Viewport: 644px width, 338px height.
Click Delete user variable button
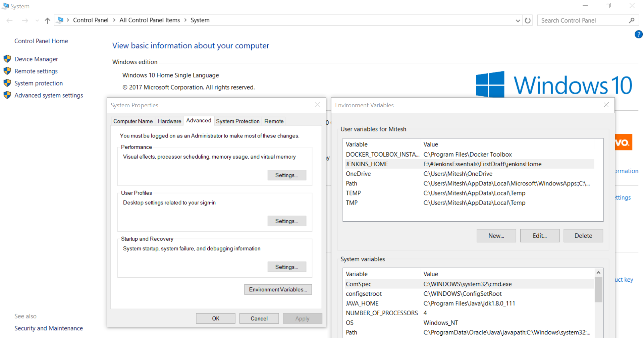[x=583, y=236]
